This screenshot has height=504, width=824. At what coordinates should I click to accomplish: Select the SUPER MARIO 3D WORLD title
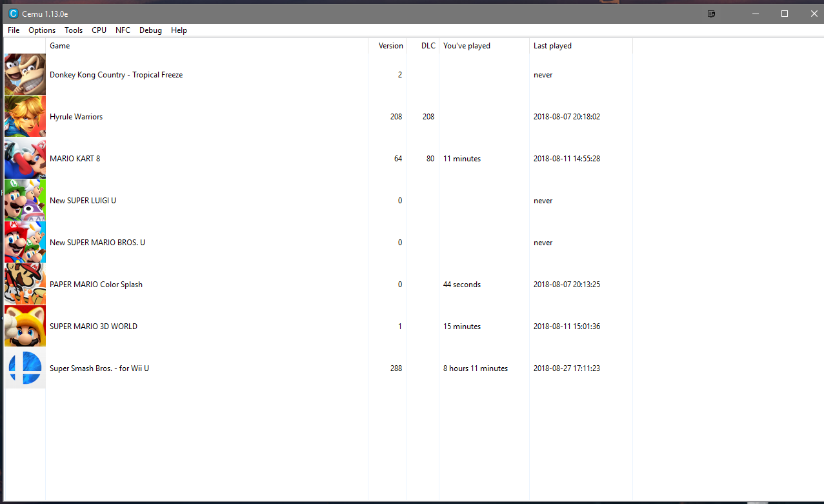(x=94, y=327)
